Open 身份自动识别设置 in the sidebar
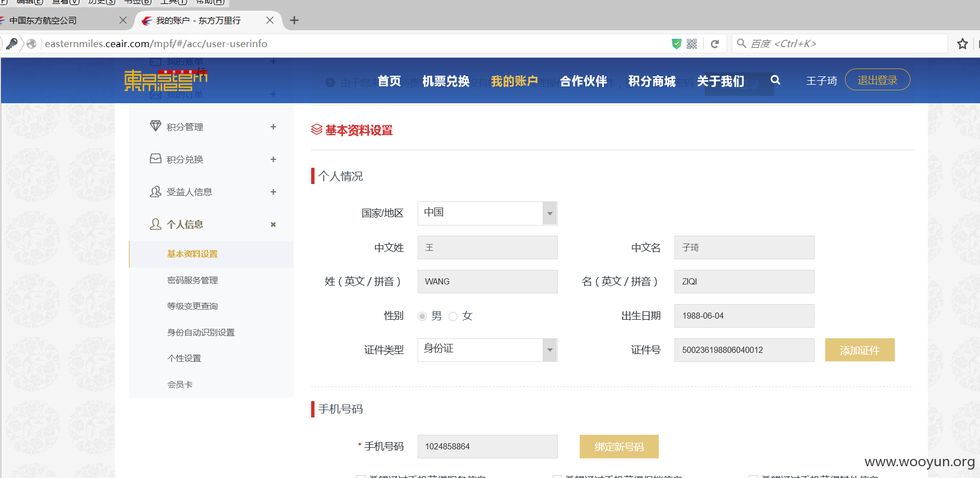Screen dimensions: 980x478 pos(201,332)
